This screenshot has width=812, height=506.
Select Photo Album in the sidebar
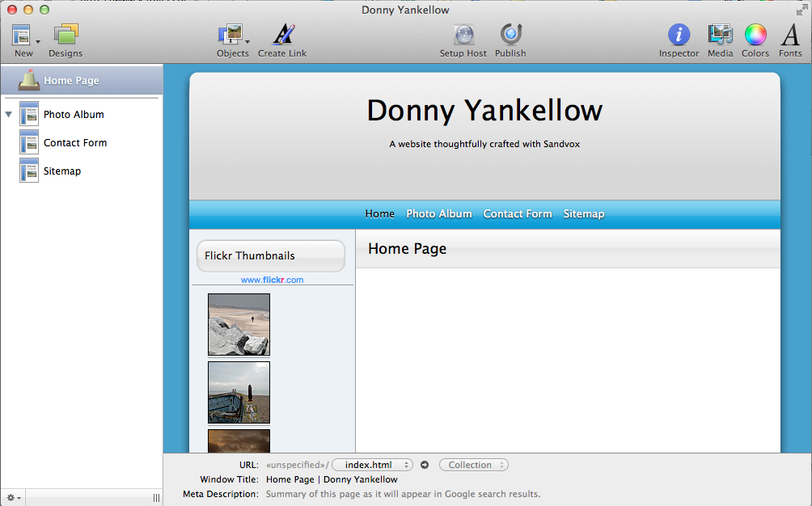click(74, 114)
